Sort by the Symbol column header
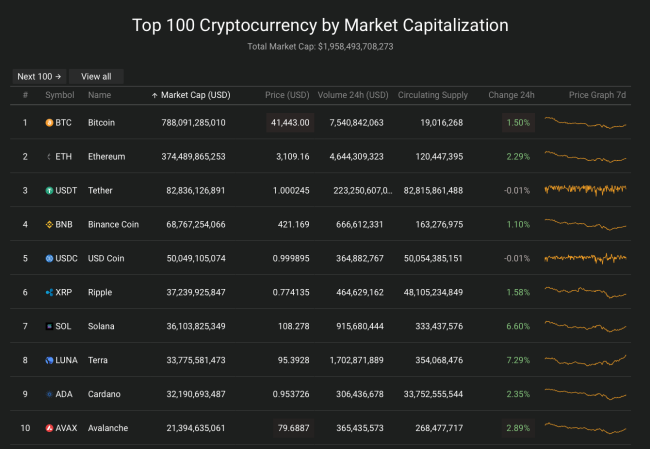The height and width of the screenshot is (449, 650). [x=60, y=95]
